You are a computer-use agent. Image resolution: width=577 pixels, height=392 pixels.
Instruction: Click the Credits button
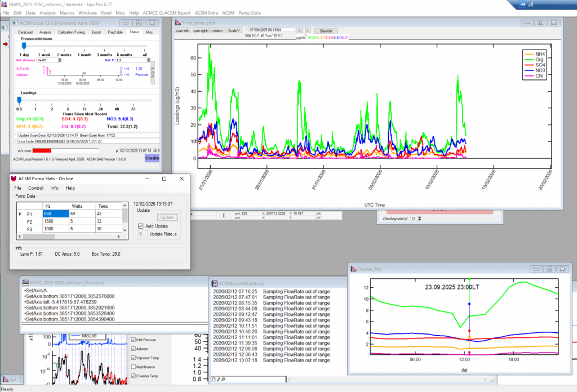tap(152, 159)
